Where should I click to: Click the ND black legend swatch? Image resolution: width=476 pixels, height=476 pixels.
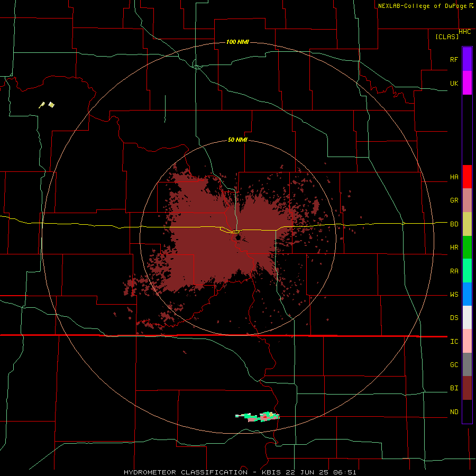(x=467, y=411)
